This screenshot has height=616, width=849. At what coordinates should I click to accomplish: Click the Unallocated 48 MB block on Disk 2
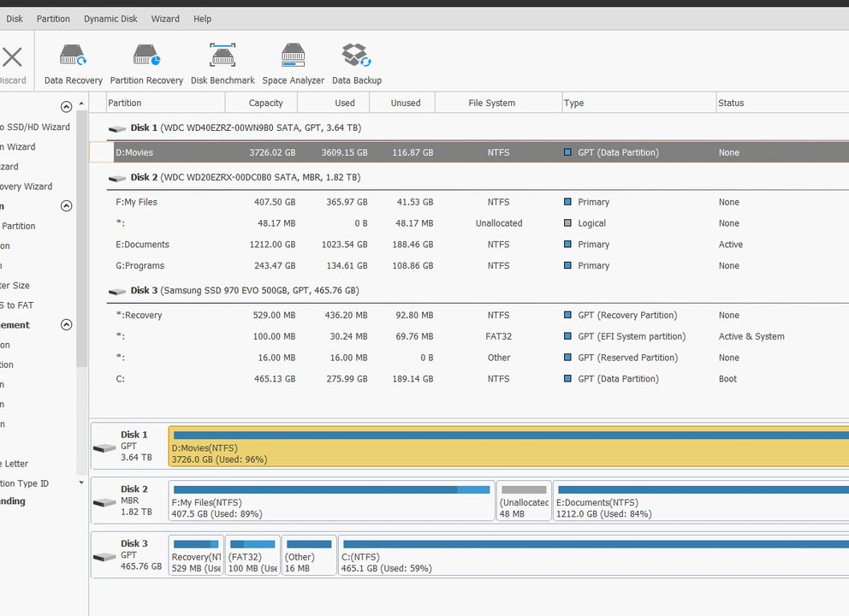(524, 500)
